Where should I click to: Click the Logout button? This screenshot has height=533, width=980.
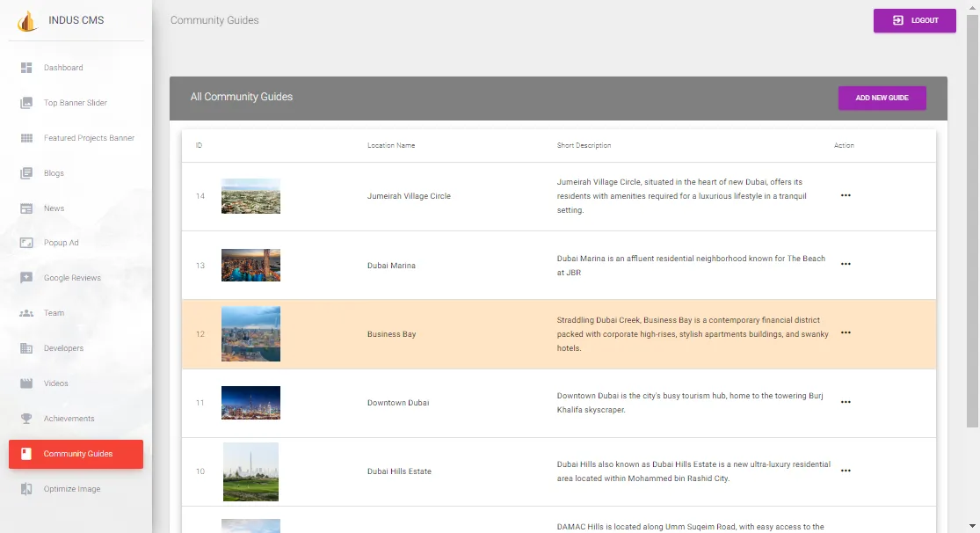coord(914,20)
